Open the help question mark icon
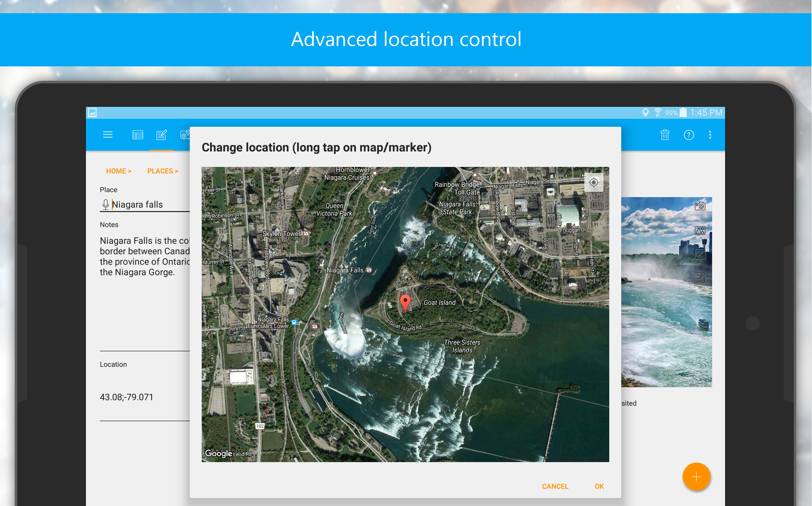Screen dimensions: 812x506 click(689, 135)
